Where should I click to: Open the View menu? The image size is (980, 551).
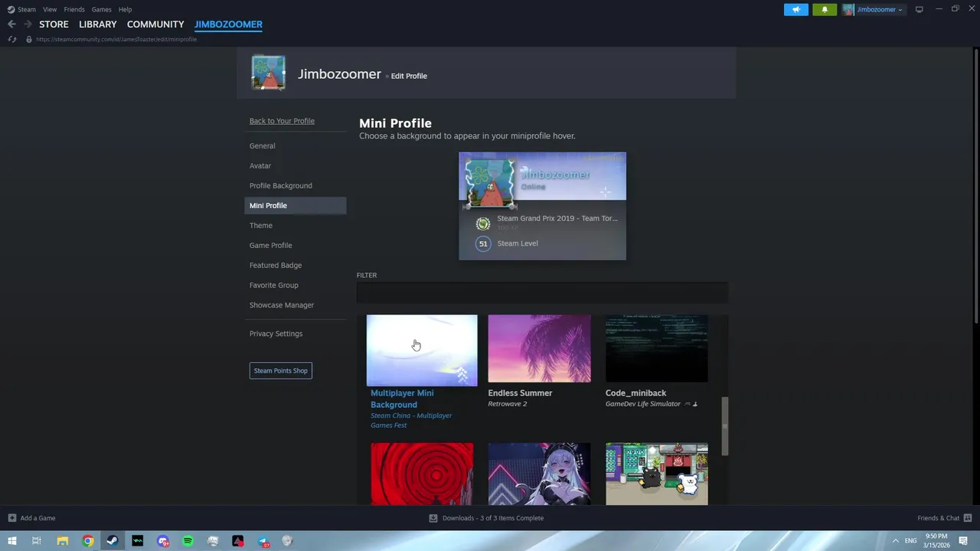click(50, 9)
